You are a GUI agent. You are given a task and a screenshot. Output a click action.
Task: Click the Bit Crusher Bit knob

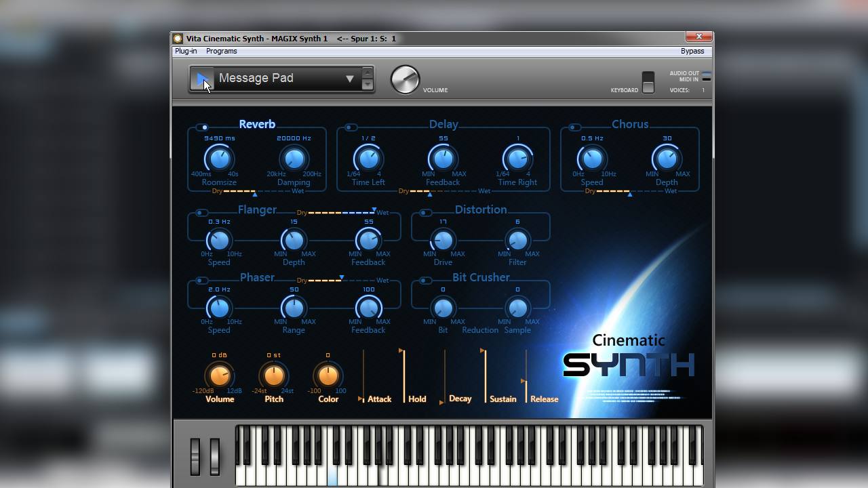click(x=443, y=308)
